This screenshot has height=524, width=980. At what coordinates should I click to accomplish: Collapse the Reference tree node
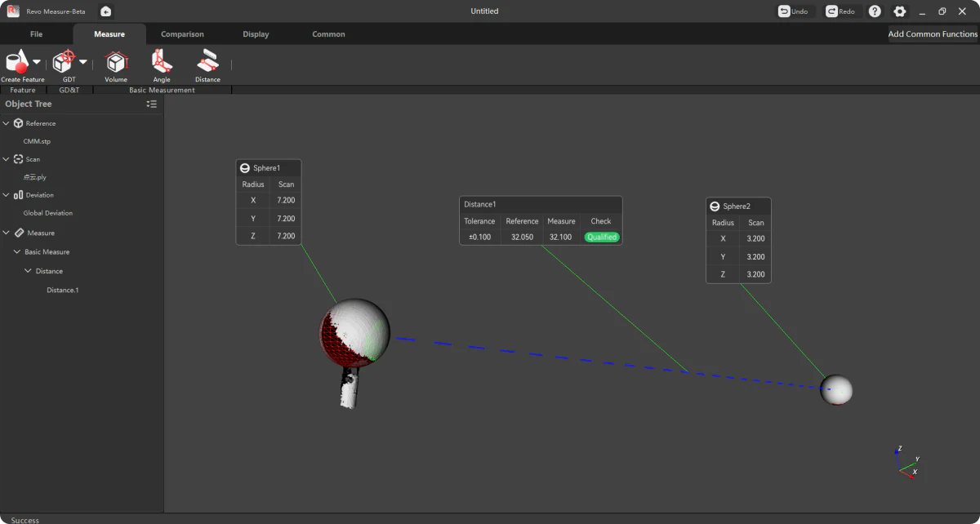pos(7,123)
